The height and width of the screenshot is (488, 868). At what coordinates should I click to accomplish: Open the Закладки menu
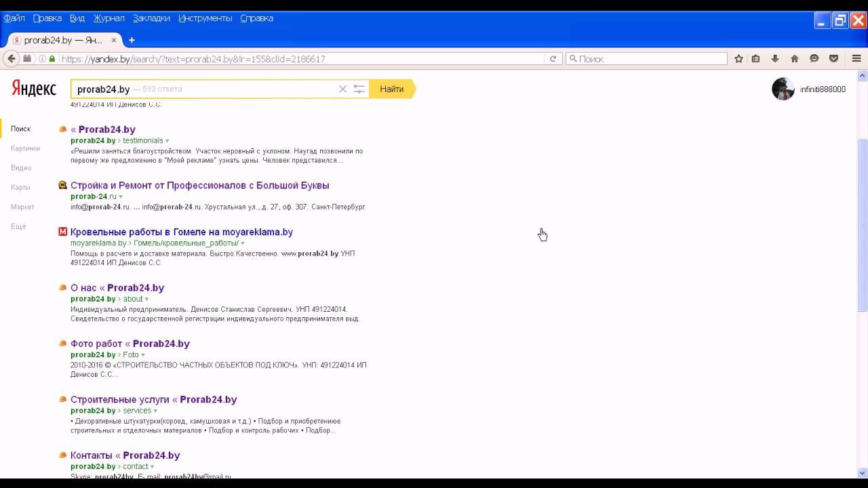click(151, 18)
